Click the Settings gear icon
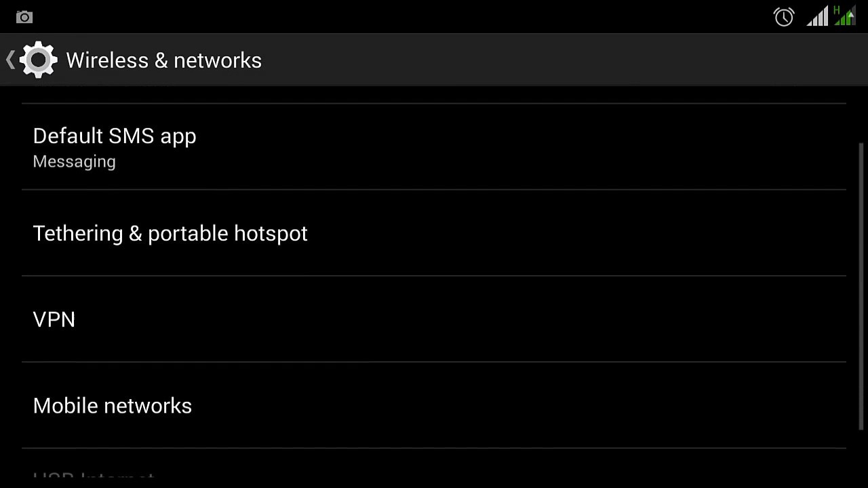Viewport: 868px width, 488px height. click(x=39, y=60)
